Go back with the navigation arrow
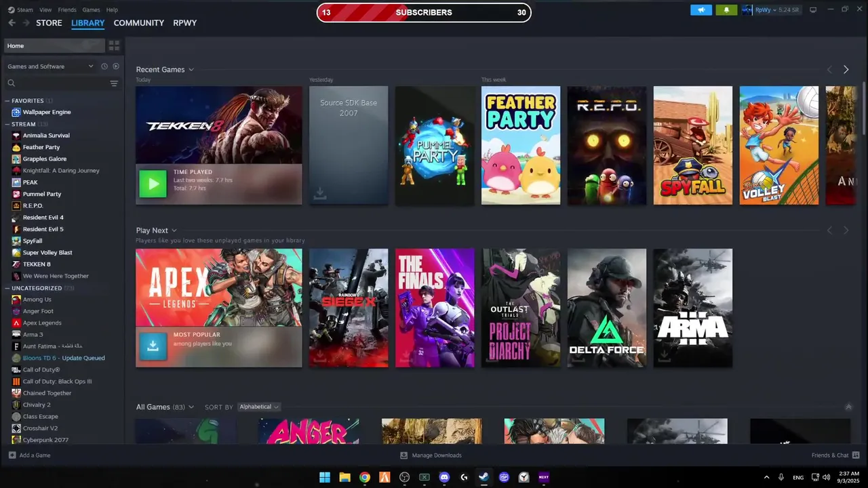The height and width of the screenshot is (488, 868). [x=12, y=23]
